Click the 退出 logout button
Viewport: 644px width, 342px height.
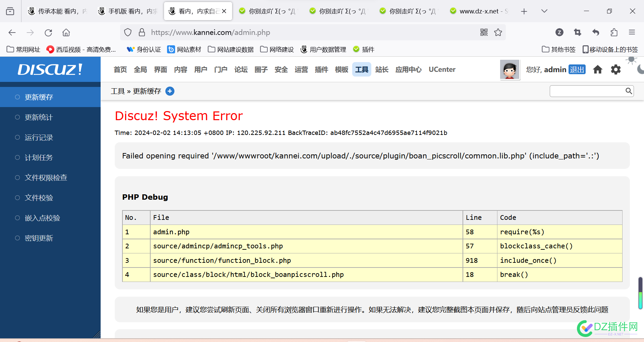click(x=577, y=69)
